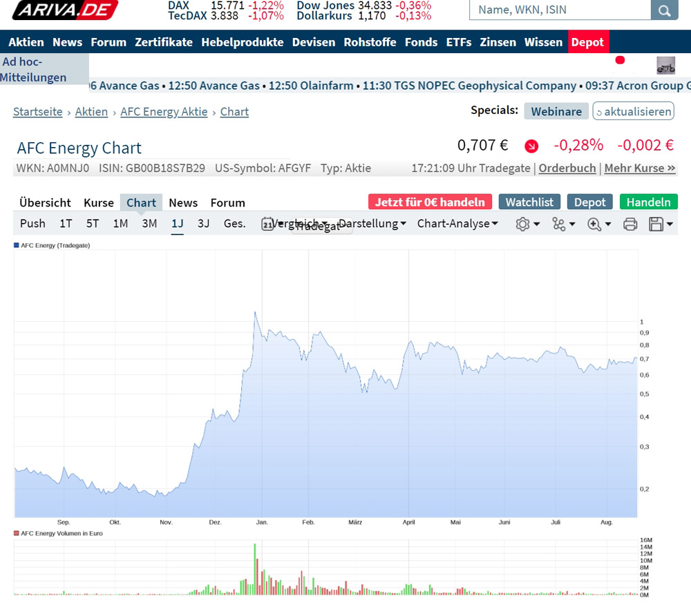The width and height of the screenshot is (691, 616).
Task: Open the News main menu item
Action: (x=68, y=42)
